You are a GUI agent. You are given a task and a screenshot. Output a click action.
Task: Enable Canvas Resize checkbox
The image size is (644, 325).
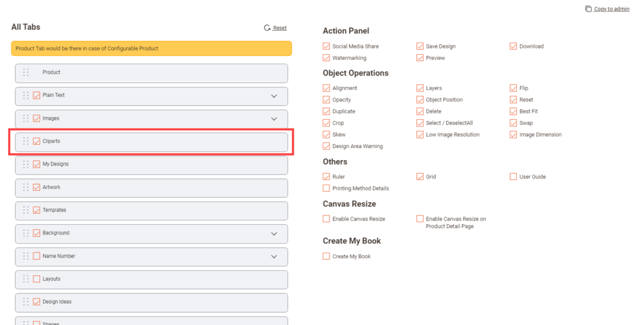pos(326,219)
